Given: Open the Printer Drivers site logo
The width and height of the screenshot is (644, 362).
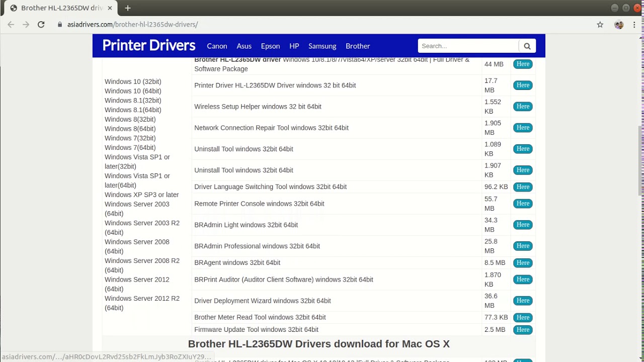Looking at the screenshot, I should click(x=149, y=45).
